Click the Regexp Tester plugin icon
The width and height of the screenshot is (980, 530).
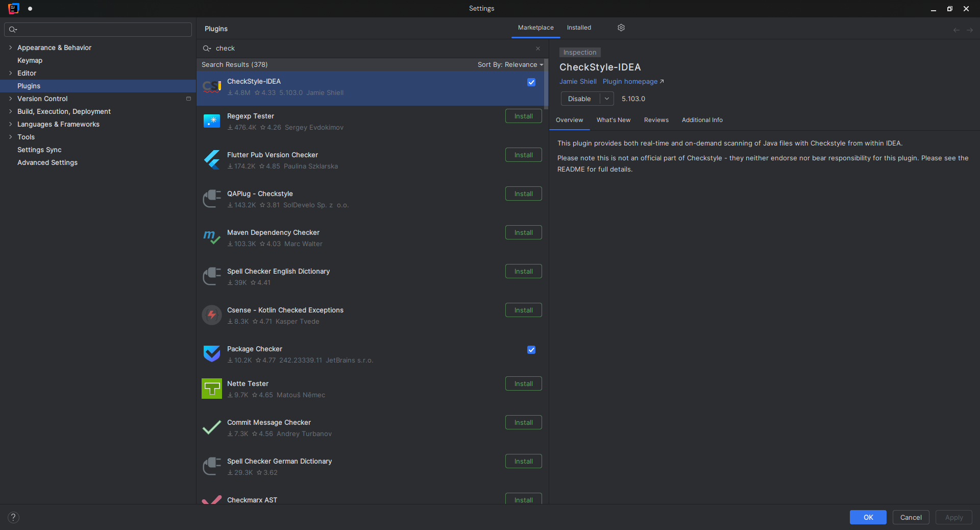point(212,121)
